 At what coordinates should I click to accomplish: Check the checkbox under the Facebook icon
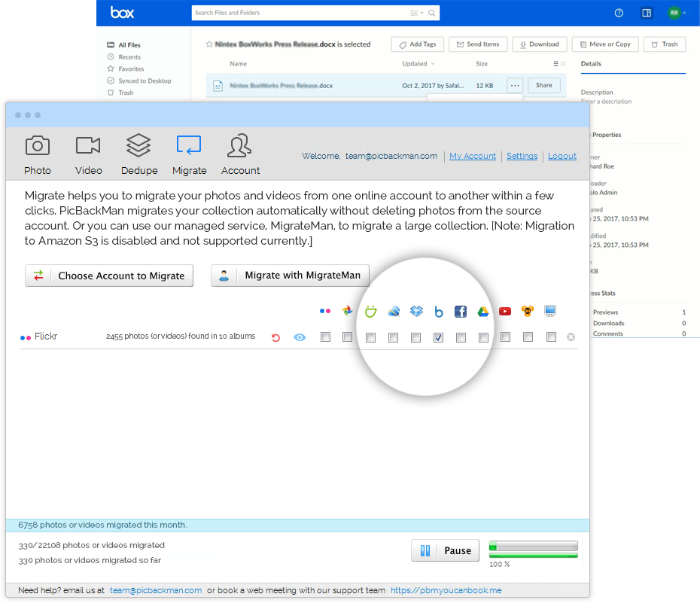tap(461, 338)
